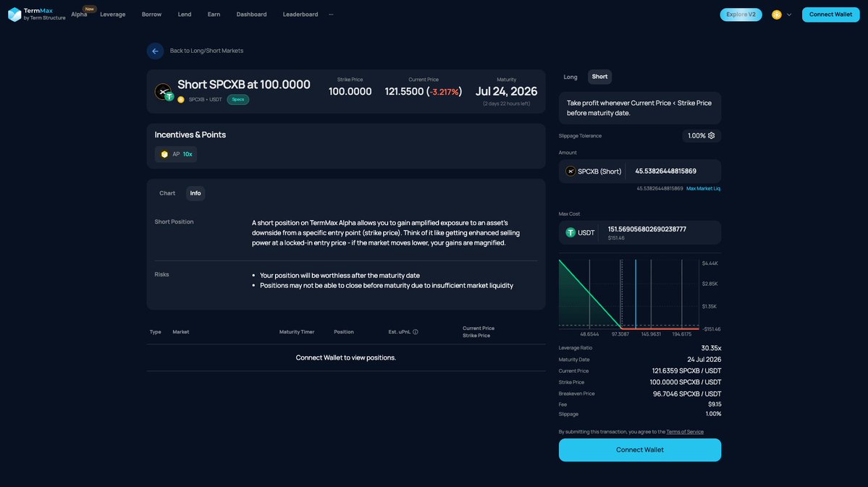Click the Market column header
868x487 pixels.
[180, 332]
